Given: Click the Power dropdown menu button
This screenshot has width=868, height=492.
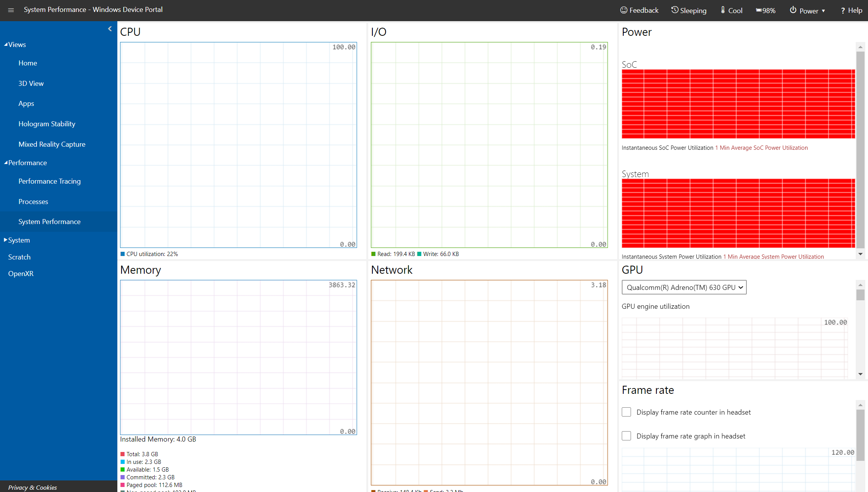Looking at the screenshot, I should coord(808,10).
